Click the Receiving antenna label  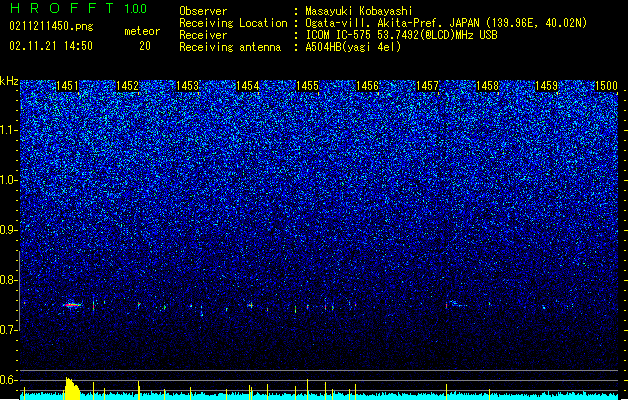click(x=230, y=47)
